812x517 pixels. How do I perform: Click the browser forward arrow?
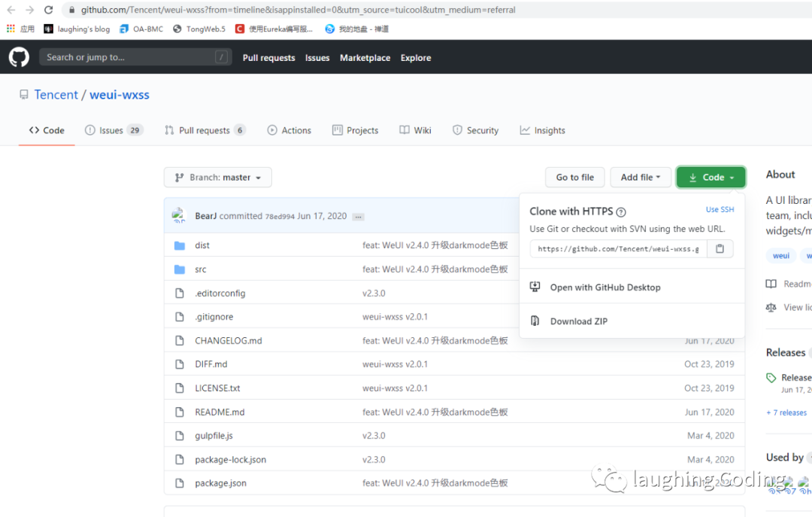coord(29,10)
